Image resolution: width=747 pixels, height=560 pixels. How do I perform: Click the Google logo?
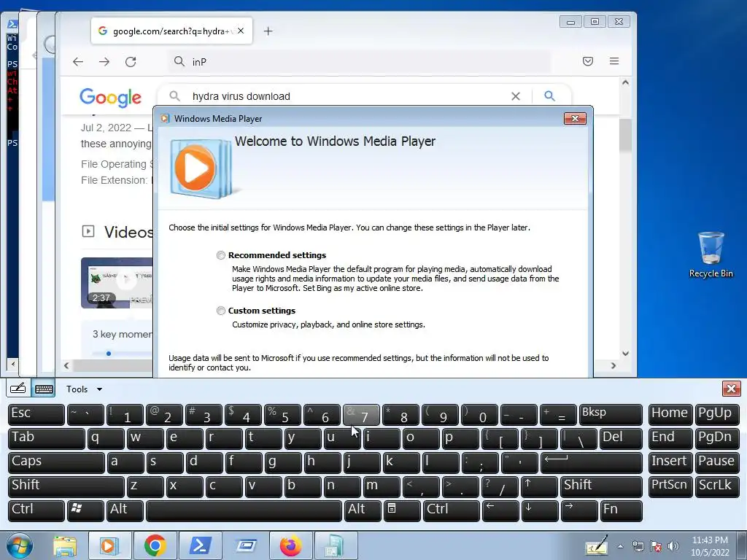pyautogui.click(x=111, y=98)
